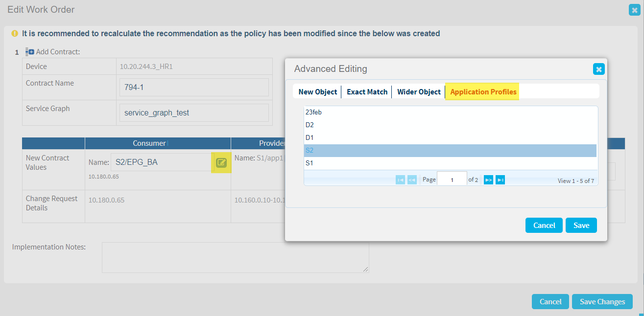This screenshot has width=644, height=316.
Task: Click the Save Changes button
Action: [602, 302]
